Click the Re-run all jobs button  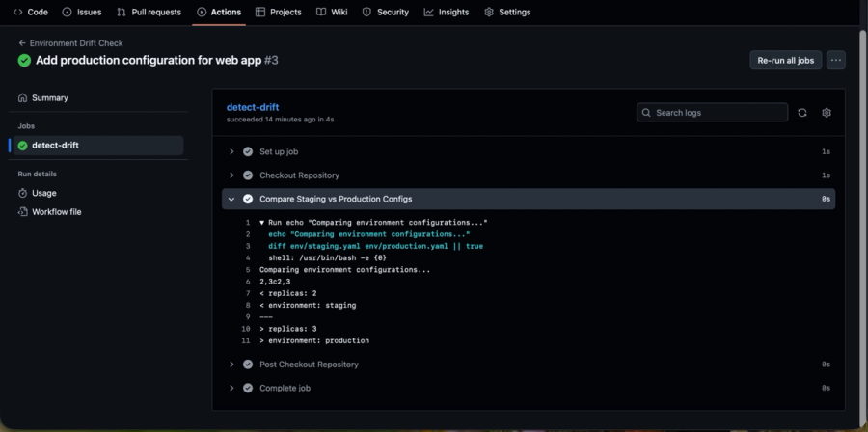(785, 61)
